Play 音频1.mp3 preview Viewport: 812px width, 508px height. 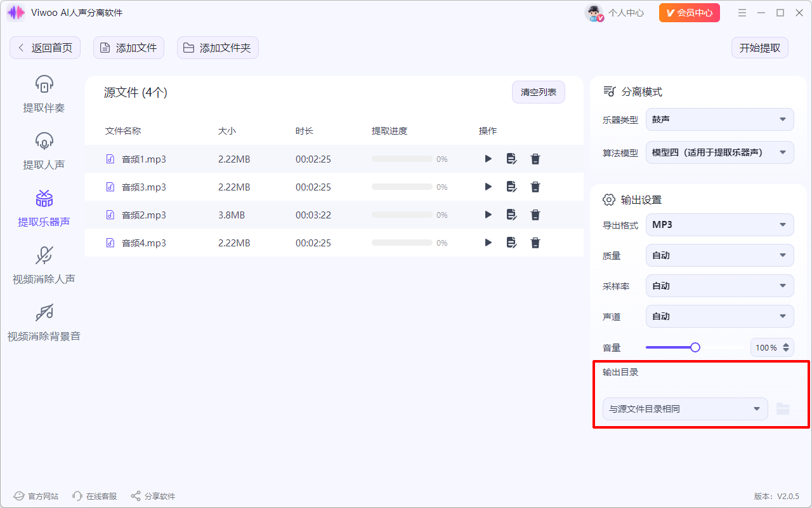[488, 159]
